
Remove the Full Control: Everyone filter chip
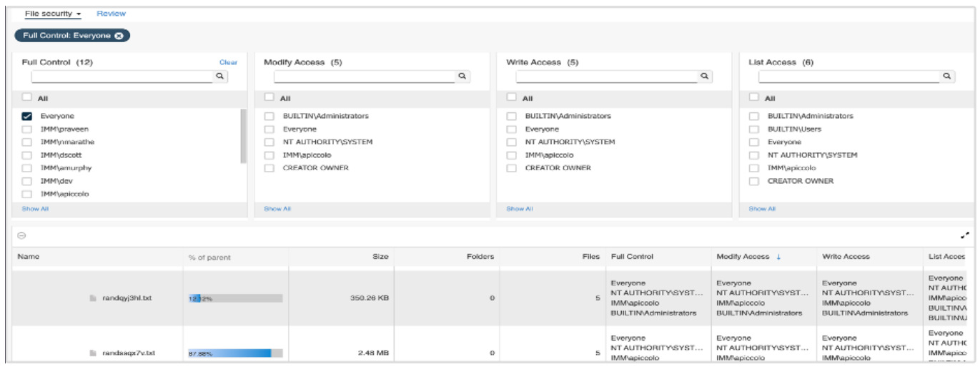click(x=119, y=36)
